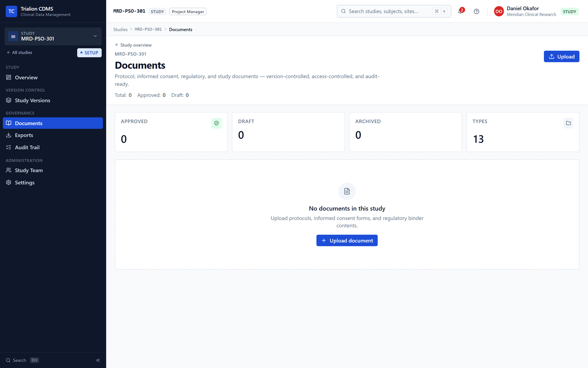
Task: Click the Daniel Okafor user name
Action: [523, 9]
